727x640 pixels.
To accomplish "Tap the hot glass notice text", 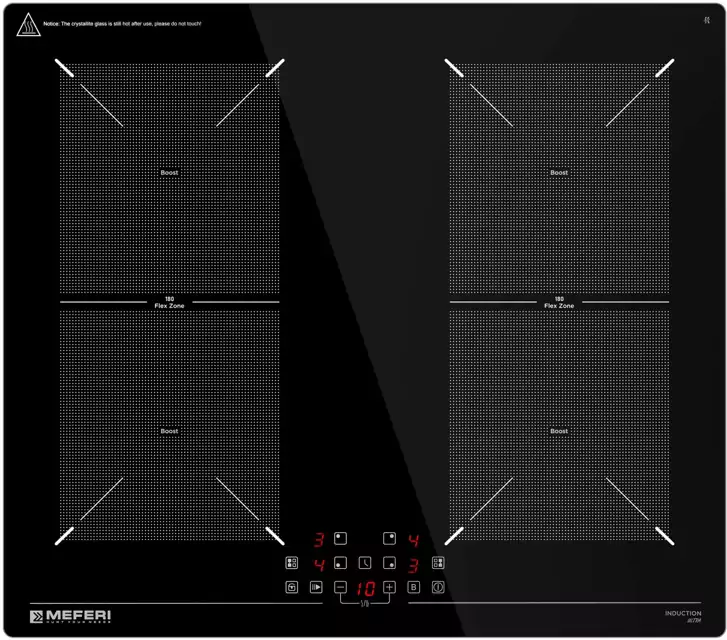I will coord(122,24).
